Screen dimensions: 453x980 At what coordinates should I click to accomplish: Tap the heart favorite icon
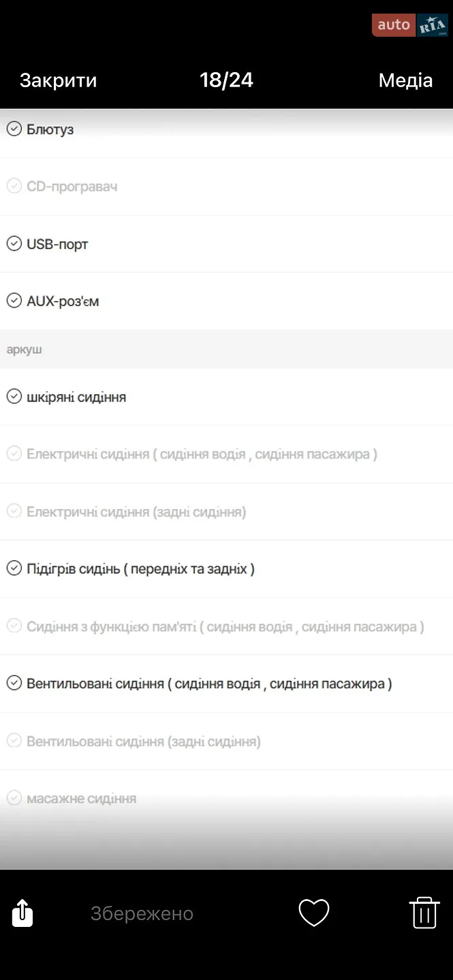click(314, 913)
